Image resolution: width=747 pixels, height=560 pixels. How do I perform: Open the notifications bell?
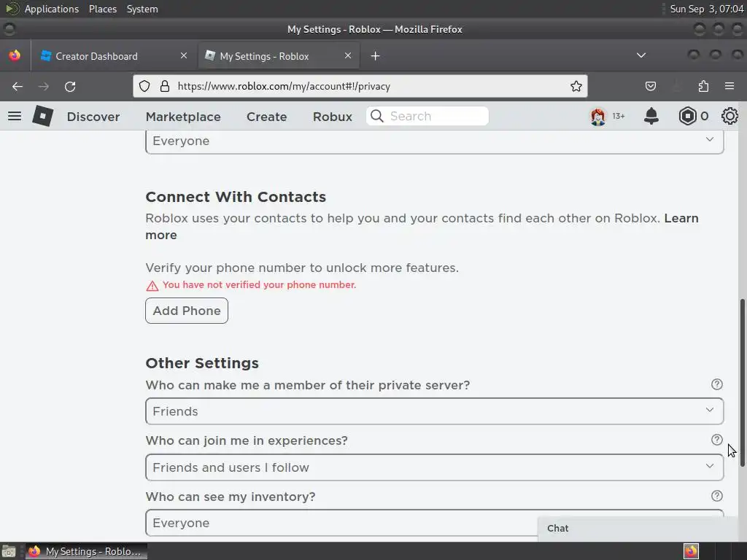click(651, 116)
